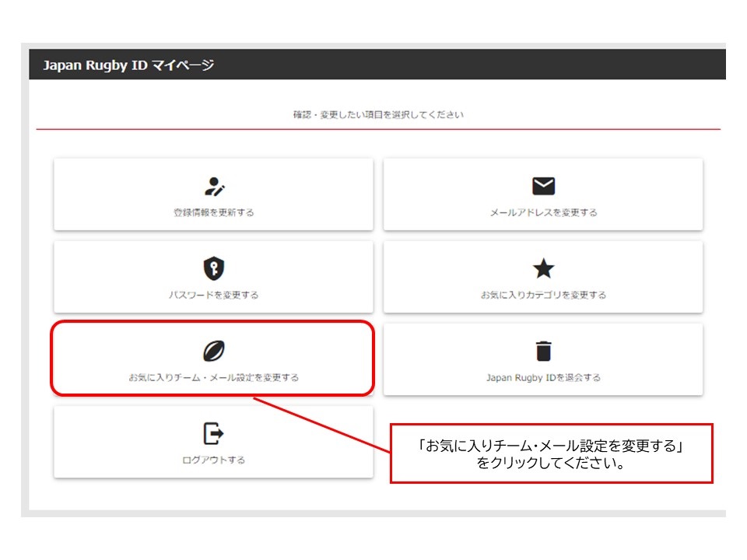Open 登録情報を更新する card label
747x560 pixels.
point(213,212)
